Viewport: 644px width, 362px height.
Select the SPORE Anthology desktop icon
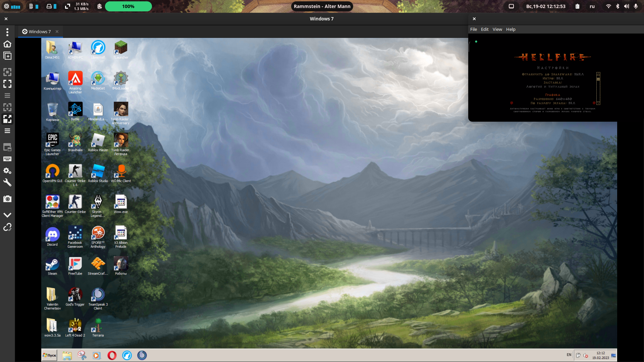pos(98,237)
